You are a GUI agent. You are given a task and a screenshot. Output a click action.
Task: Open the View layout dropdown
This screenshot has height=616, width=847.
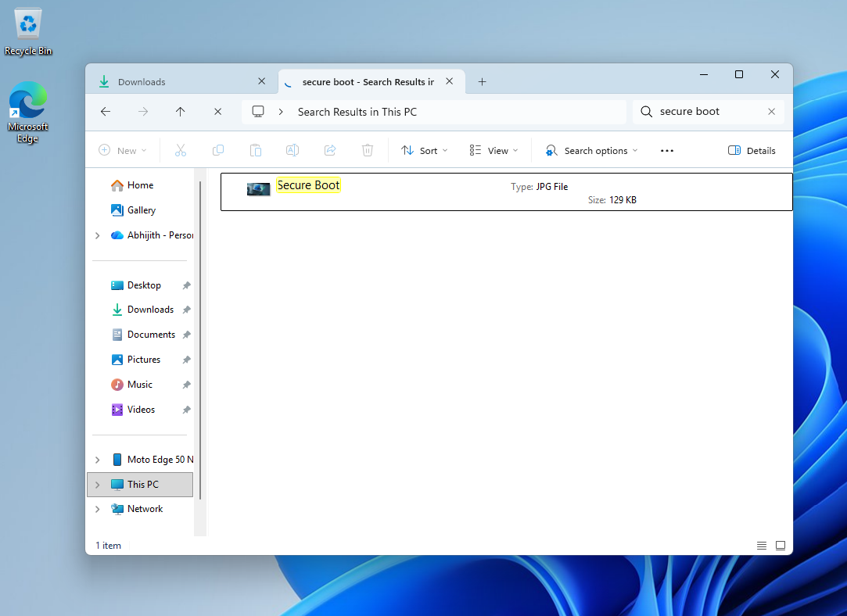point(493,151)
